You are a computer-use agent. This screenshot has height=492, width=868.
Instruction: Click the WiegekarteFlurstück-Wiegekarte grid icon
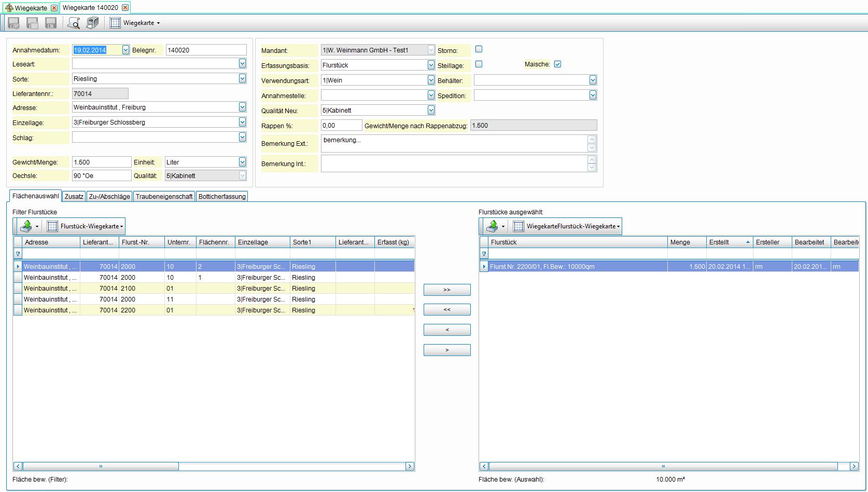click(519, 226)
